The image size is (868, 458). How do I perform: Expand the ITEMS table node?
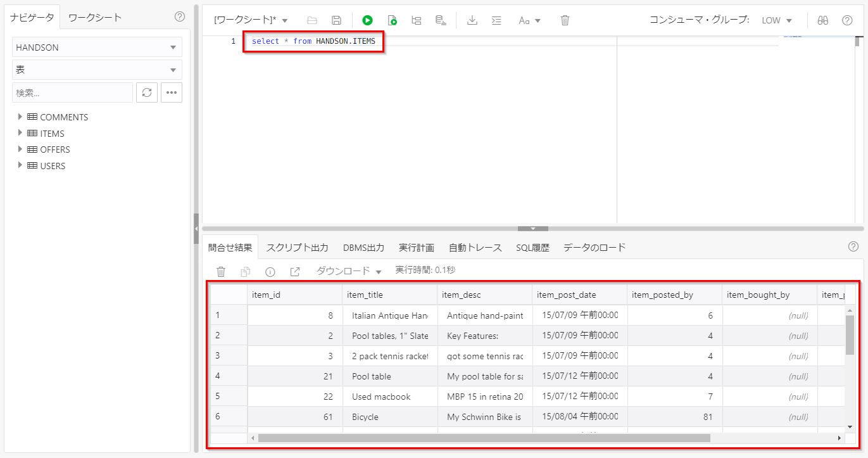(20, 133)
